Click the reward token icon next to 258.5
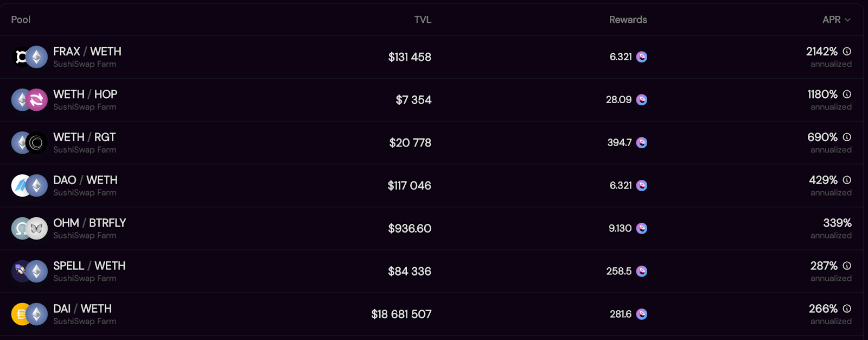Screen dimensions: 868x340 pos(642,272)
